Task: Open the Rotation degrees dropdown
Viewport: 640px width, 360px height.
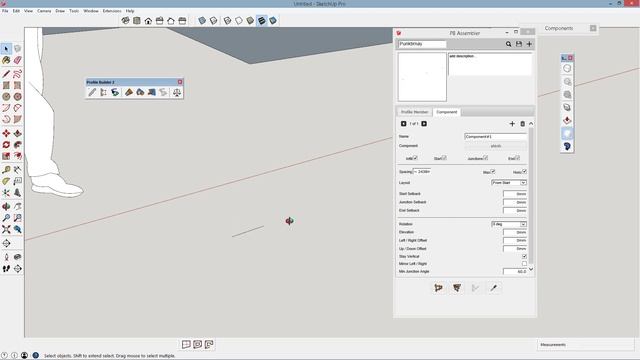Action: point(509,224)
